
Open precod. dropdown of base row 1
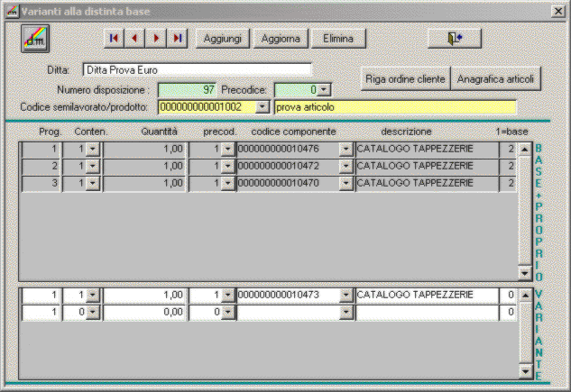point(227,149)
